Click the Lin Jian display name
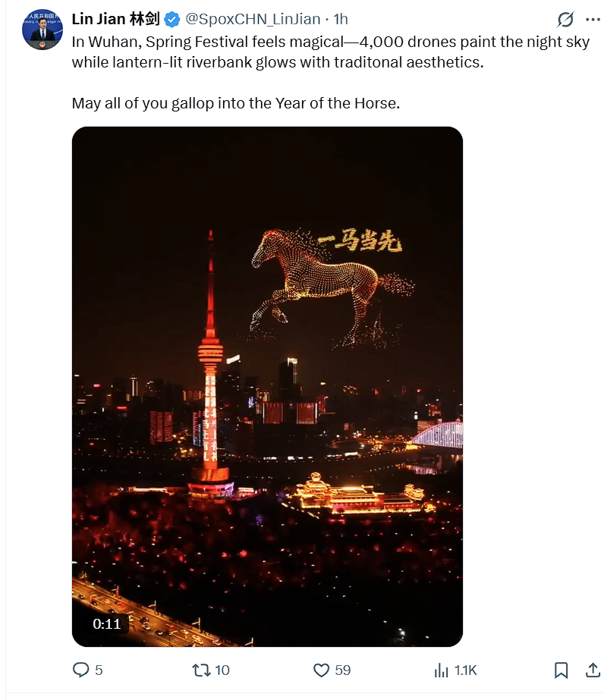604x700 pixels. click(x=115, y=19)
